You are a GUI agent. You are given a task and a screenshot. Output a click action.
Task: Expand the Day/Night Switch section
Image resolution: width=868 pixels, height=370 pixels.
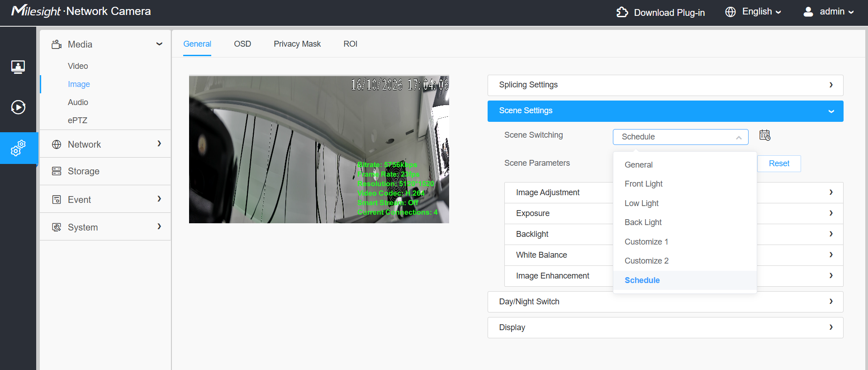click(665, 302)
